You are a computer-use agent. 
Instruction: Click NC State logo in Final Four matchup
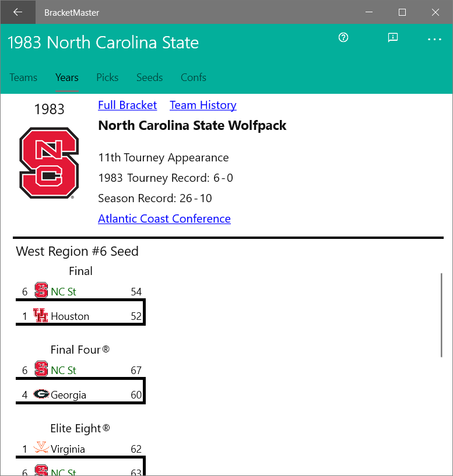pos(41,369)
